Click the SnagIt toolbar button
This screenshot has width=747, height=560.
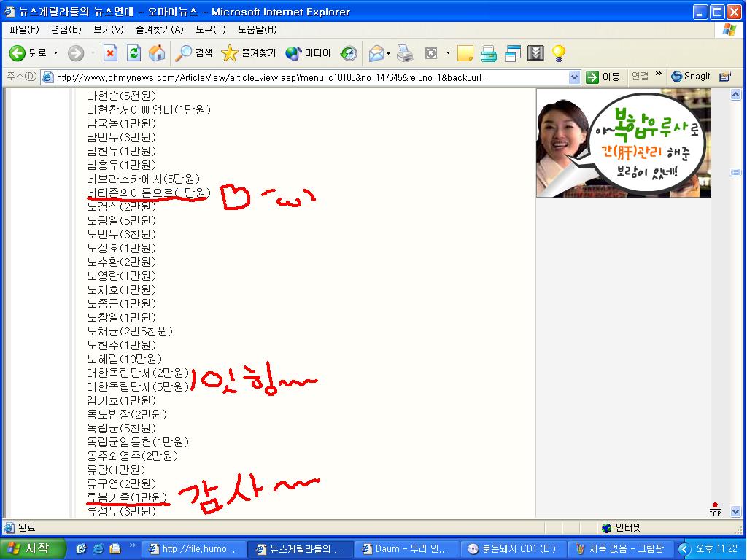[691, 76]
